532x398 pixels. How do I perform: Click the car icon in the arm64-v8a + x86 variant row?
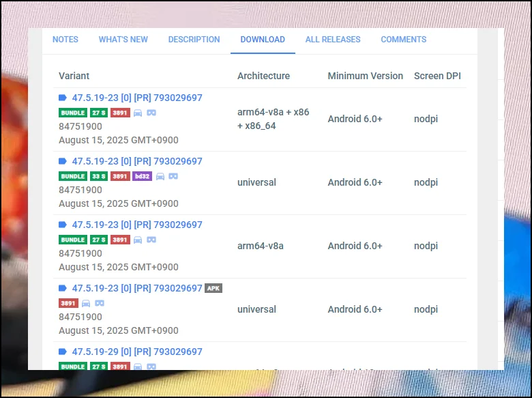click(x=138, y=113)
